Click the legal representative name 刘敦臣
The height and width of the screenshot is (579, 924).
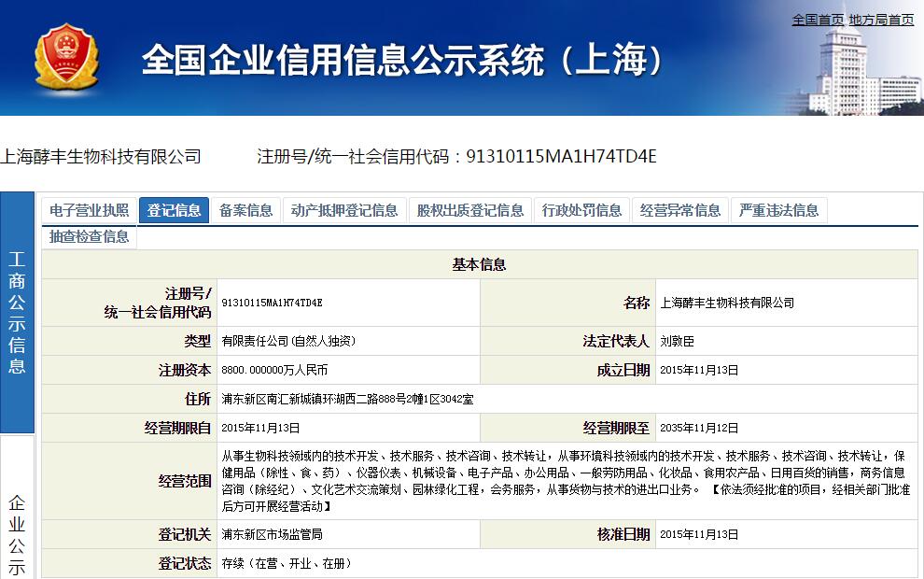tap(677, 342)
